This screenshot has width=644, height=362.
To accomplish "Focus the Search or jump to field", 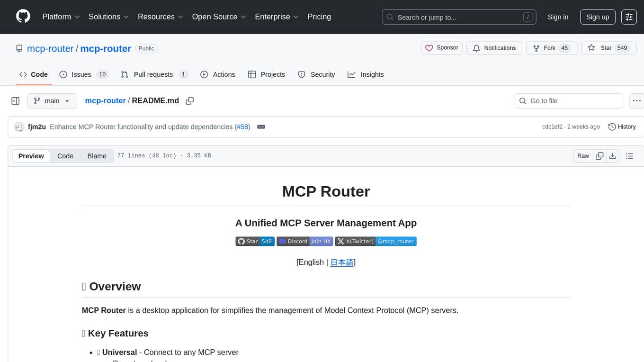I will pos(459,17).
